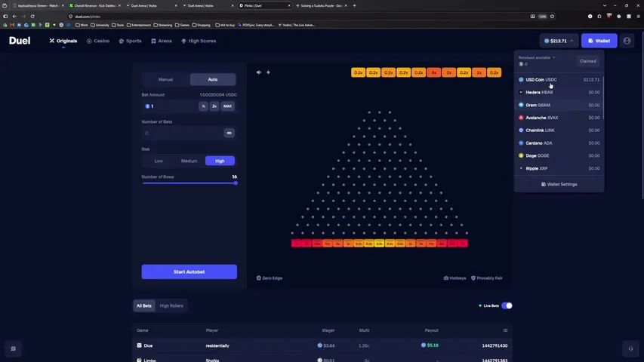Click the currency list scrollbar
Screen dimensions: 644x362
click(x=603, y=97)
